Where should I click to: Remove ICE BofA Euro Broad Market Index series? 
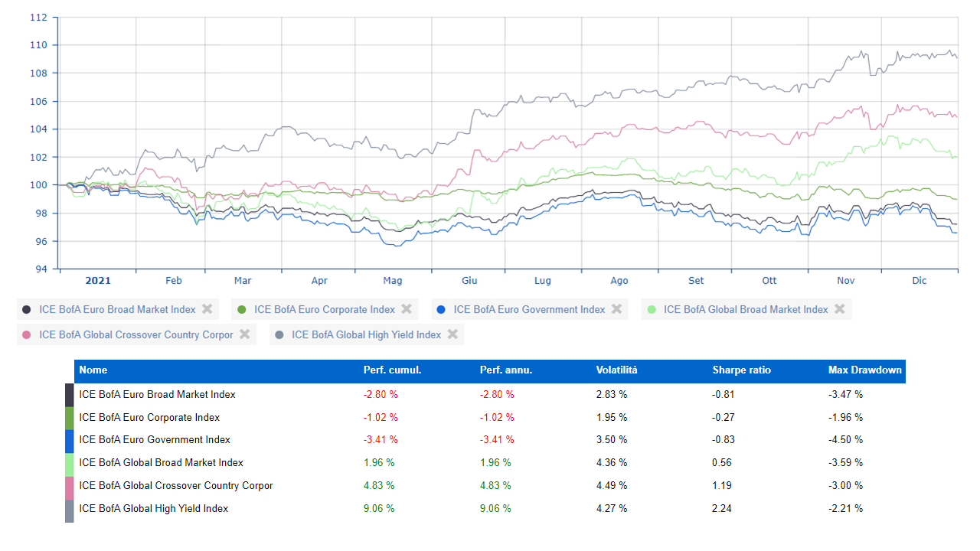[207, 309]
